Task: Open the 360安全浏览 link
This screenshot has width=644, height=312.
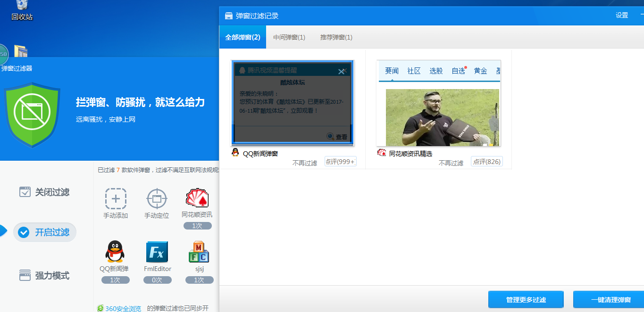Action: click(x=123, y=309)
